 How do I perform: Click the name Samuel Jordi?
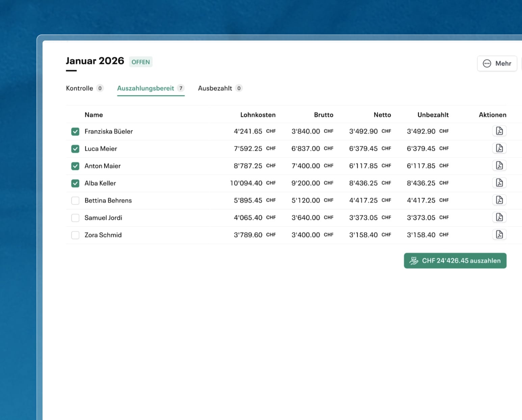[x=103, y=217]
